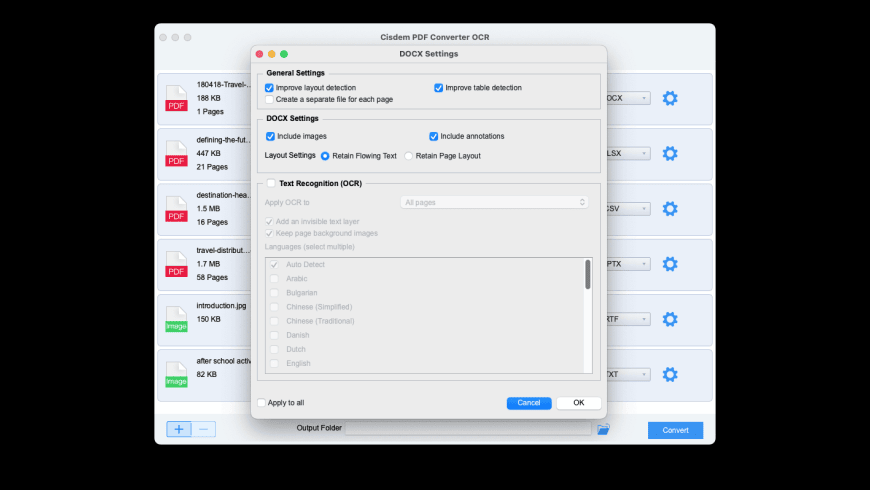Select the 1.5 MB size text
Image resolution: width=870 pixels, height=490 pixels.
click(208, 209)
